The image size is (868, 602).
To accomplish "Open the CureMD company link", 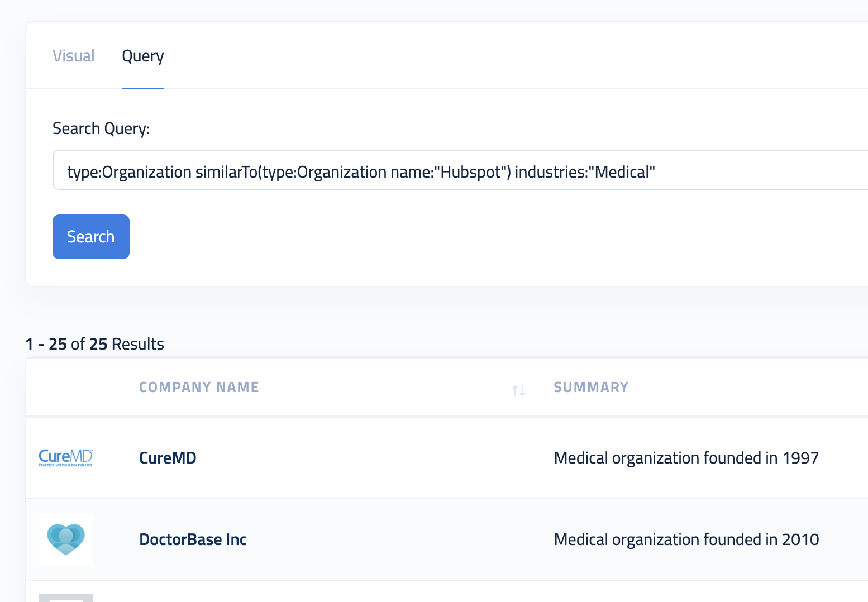I will tap(168, 458).
